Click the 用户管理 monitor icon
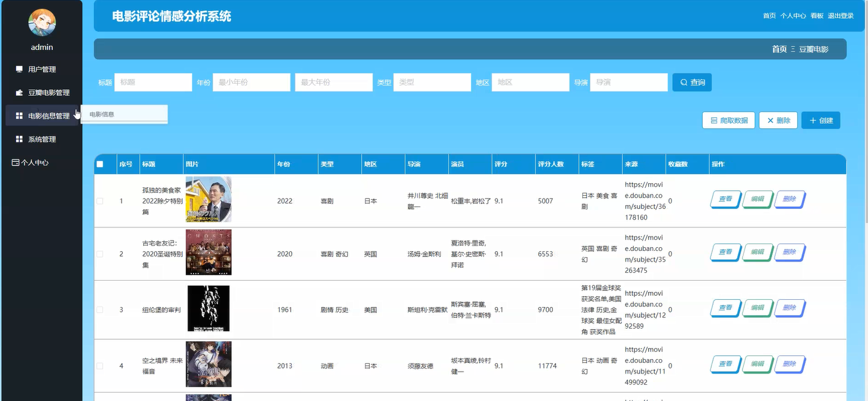This screenshot has height=401, width=868. (x=19, y=69)
